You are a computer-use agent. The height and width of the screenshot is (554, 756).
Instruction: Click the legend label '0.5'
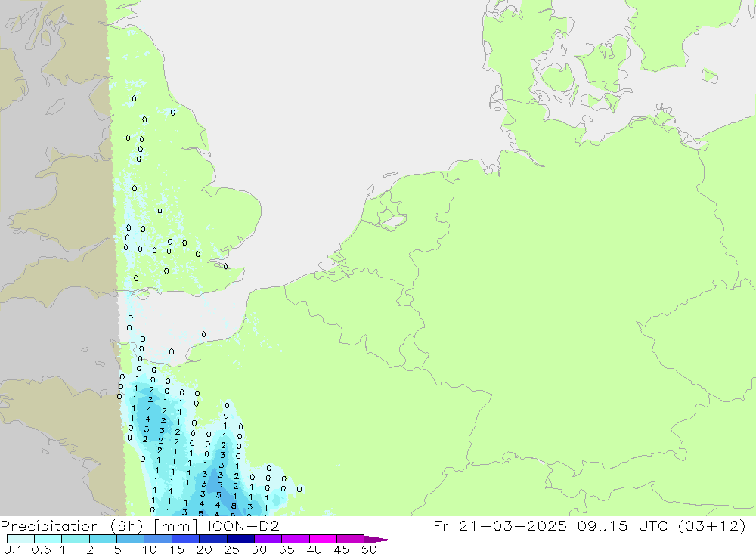[x=41, y=549]
